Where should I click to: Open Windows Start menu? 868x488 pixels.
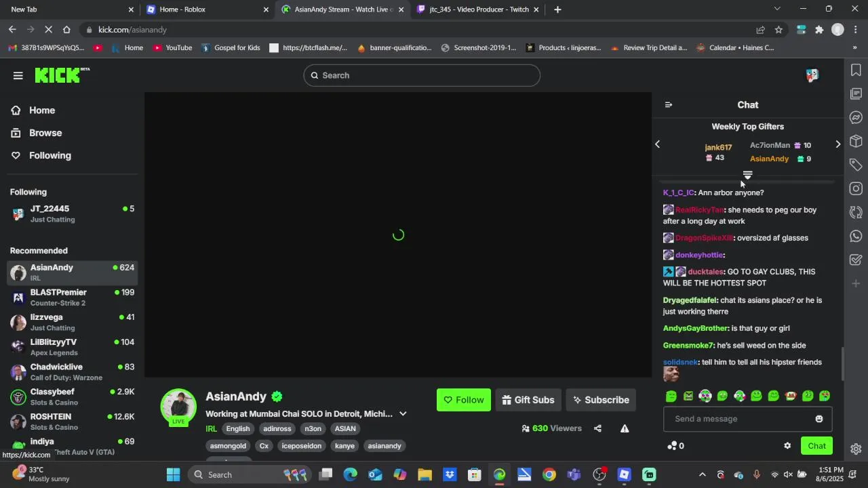click(x=173, y=474)
